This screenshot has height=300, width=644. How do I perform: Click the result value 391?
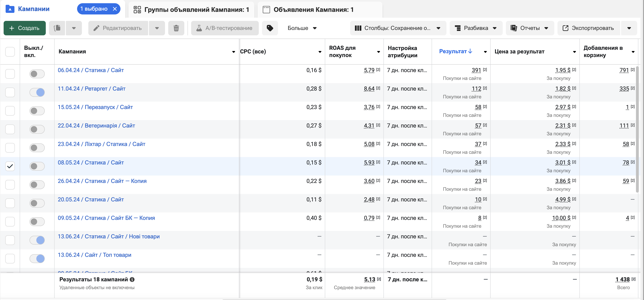tap(476, 70)
